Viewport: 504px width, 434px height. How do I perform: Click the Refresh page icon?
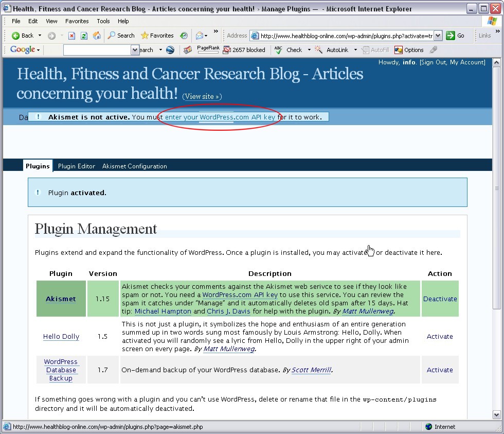tap(84, 36)
